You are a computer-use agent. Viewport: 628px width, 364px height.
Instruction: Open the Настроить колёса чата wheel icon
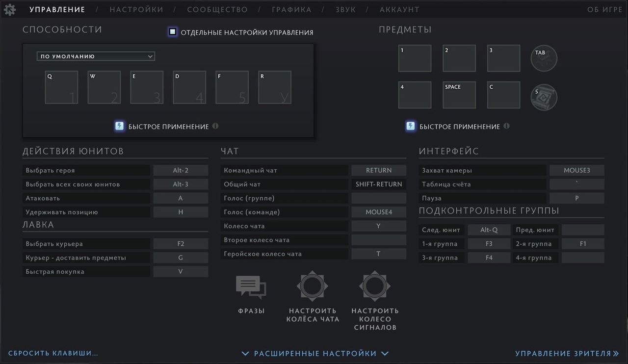[313, 286]
